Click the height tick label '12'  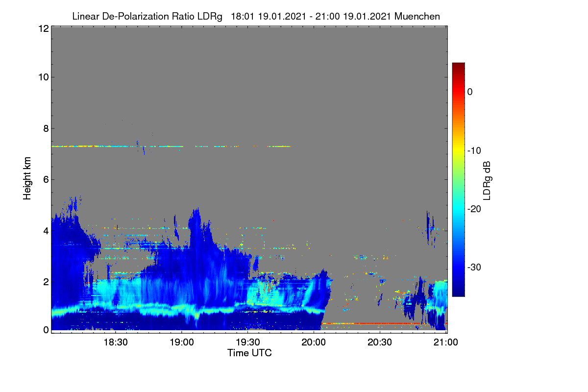[x=43, y=28]
